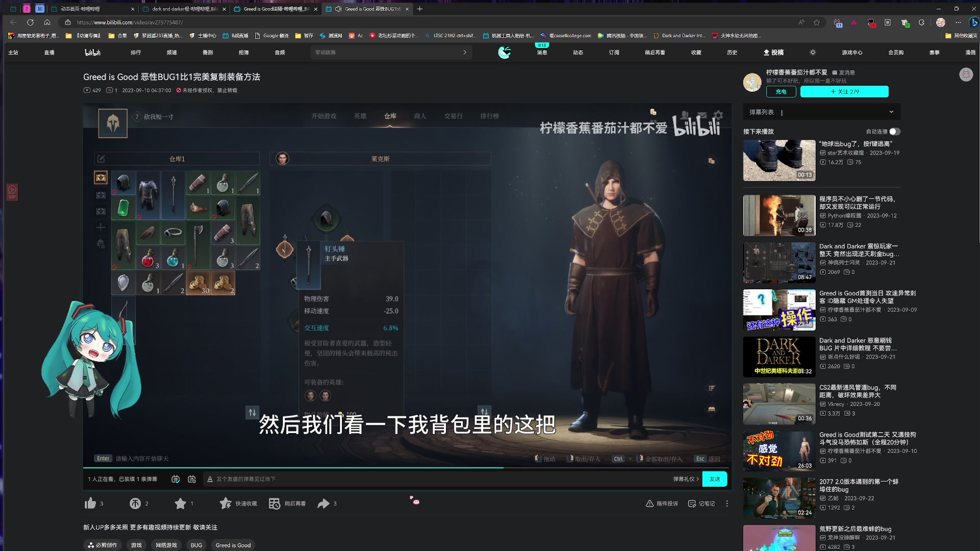This screenshot has width=980, height=551.
Task: Switch to 动态首页 browser tab
Action: point(93,9)
